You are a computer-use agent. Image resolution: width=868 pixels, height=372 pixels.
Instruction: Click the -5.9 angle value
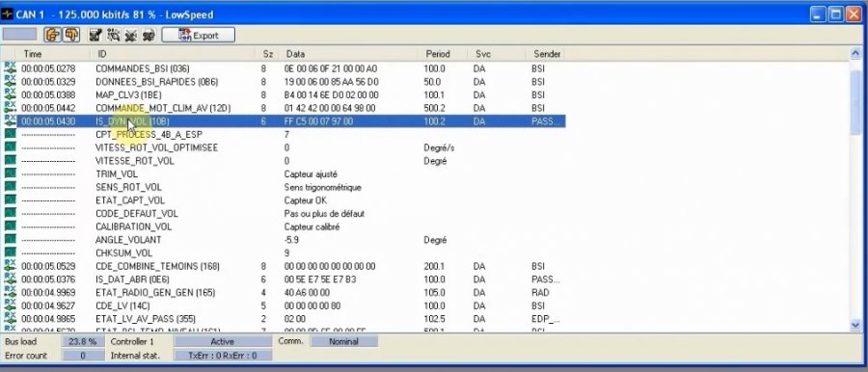(291, 240)
